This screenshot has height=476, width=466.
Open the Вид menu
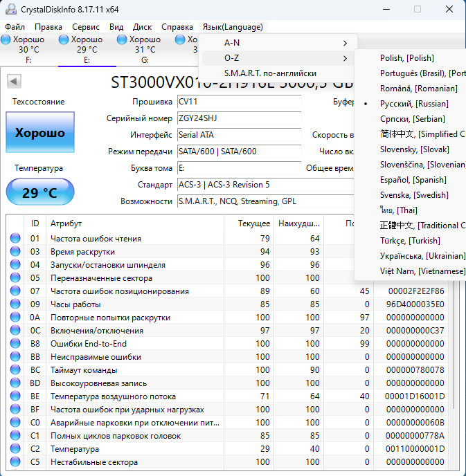(116, 27)
